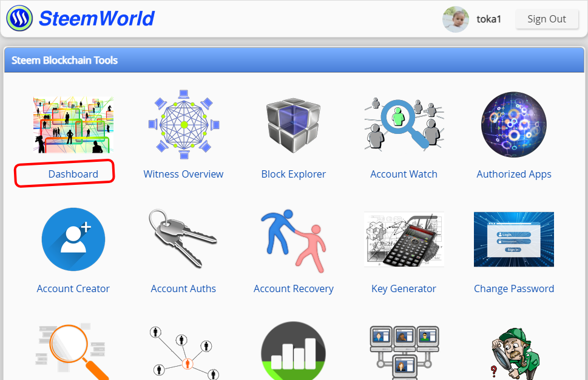Click the Block Explorer cube icon
This screenshot has width=588, height=380.
point(293,125)
